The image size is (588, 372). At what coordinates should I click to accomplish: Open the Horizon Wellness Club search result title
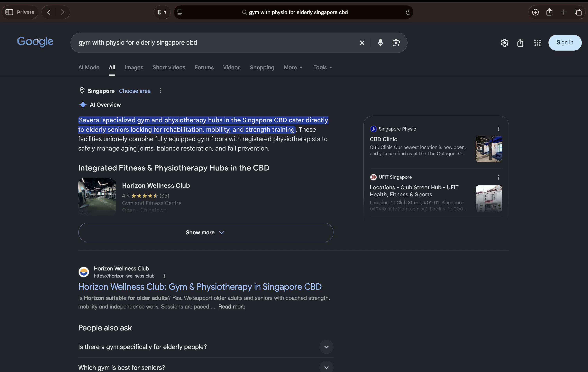tap(200, 287)
